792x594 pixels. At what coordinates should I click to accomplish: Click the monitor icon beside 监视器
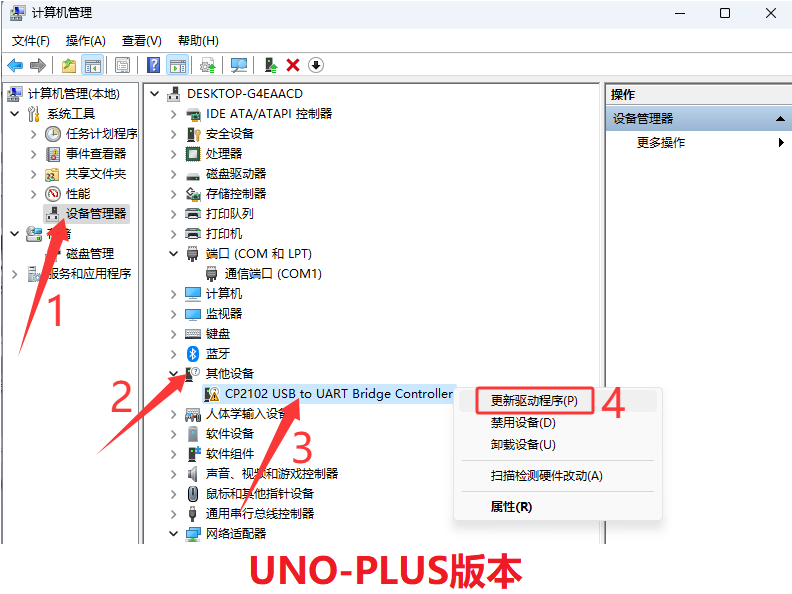(193, 314)
